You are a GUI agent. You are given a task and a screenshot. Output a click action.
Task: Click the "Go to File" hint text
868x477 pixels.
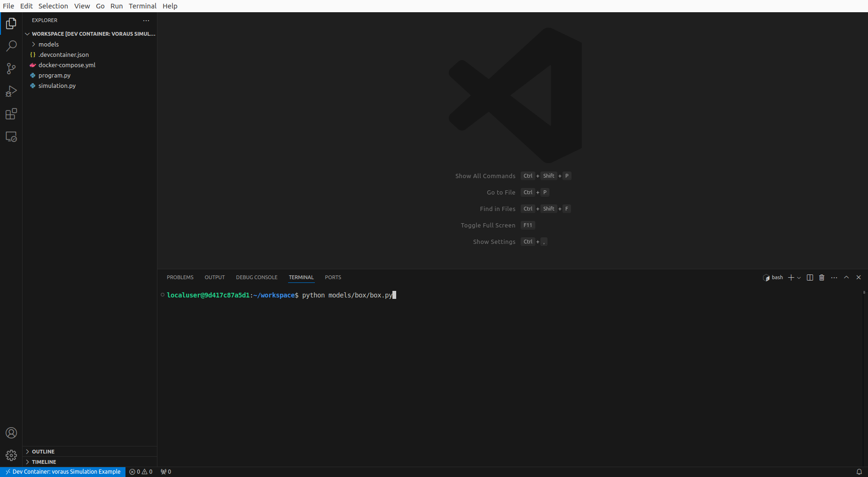point(501,193)
